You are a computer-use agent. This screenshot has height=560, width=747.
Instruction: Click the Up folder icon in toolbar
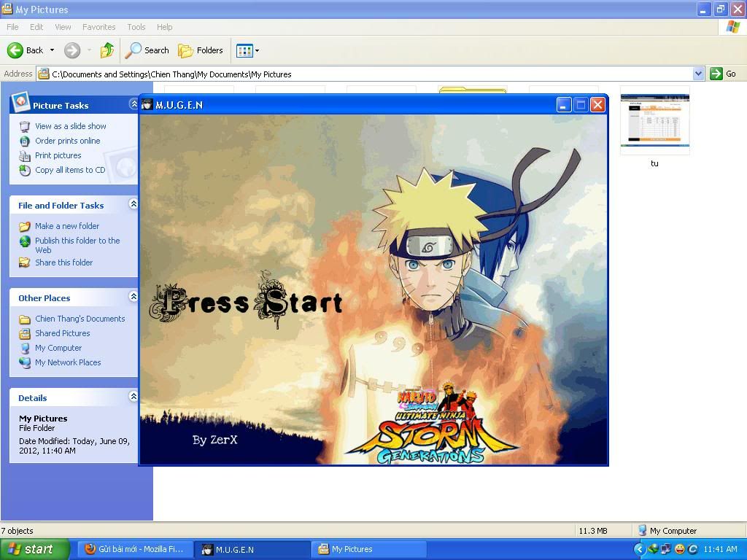(107, 50)
